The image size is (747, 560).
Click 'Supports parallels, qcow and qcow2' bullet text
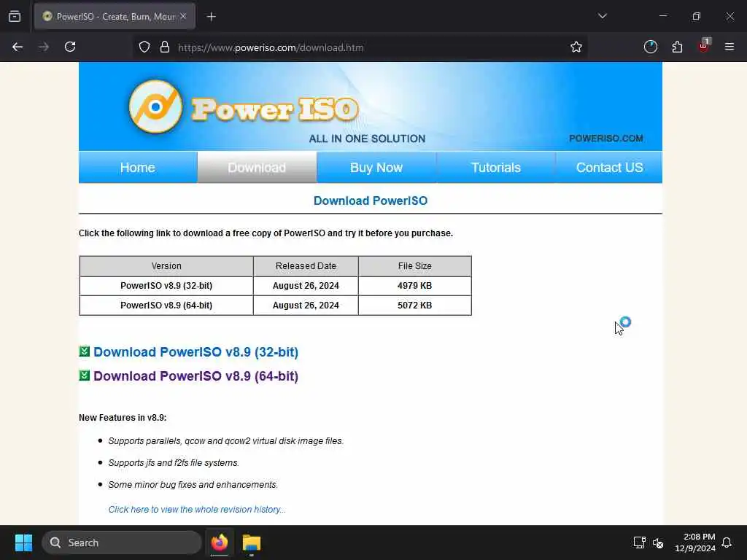coord(226,441)
